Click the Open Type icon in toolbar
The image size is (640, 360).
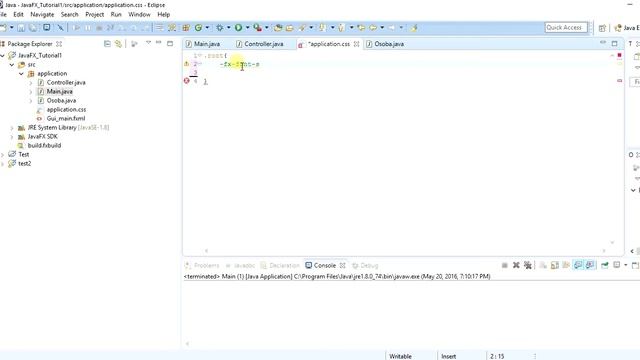click(278, 28)
